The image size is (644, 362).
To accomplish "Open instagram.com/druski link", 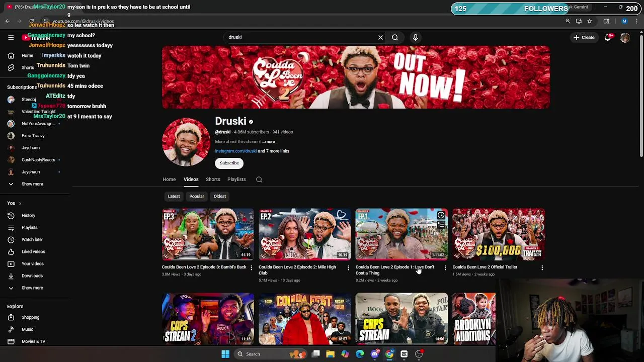I will click(235, 151).
